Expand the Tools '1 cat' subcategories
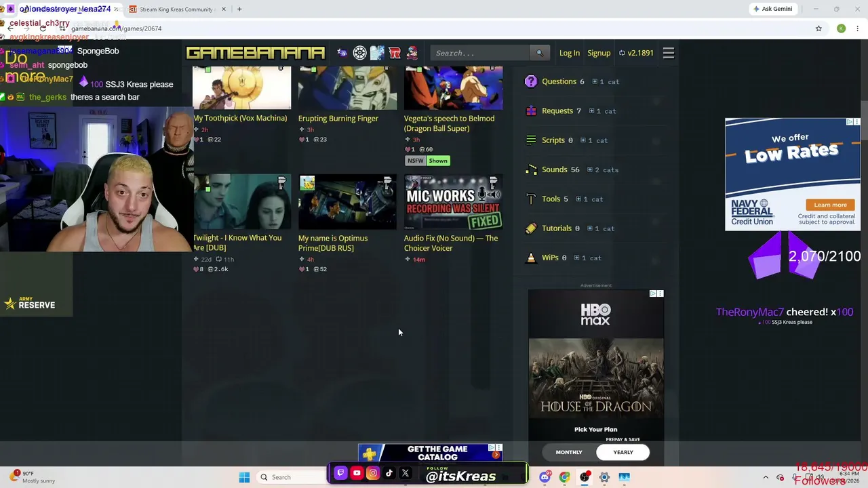The height and width of the screenshot is (488, 868). click(x=590, y=199)
